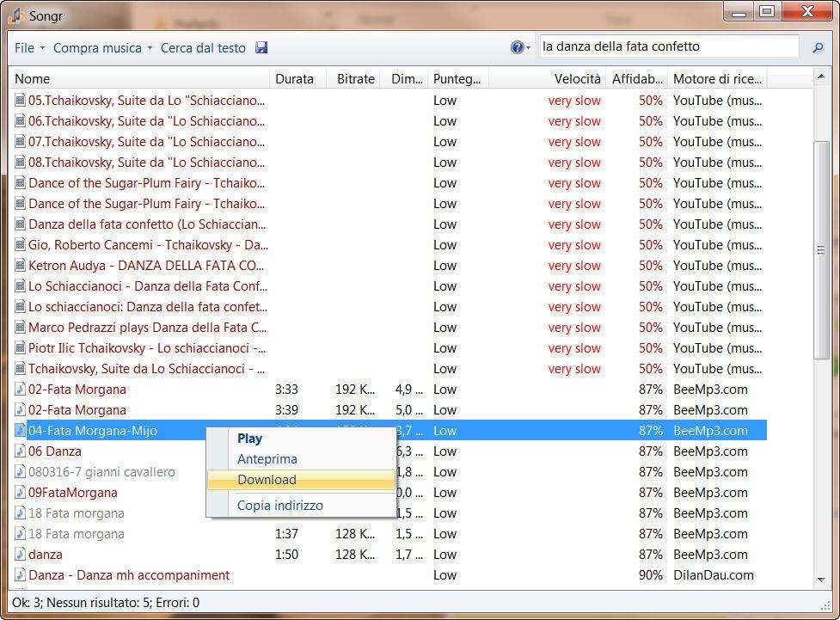This screenshot has height=620, width=840.
Task: Click music note icon of 080316-7 gianni cavallero
Action: coord(20,471)
